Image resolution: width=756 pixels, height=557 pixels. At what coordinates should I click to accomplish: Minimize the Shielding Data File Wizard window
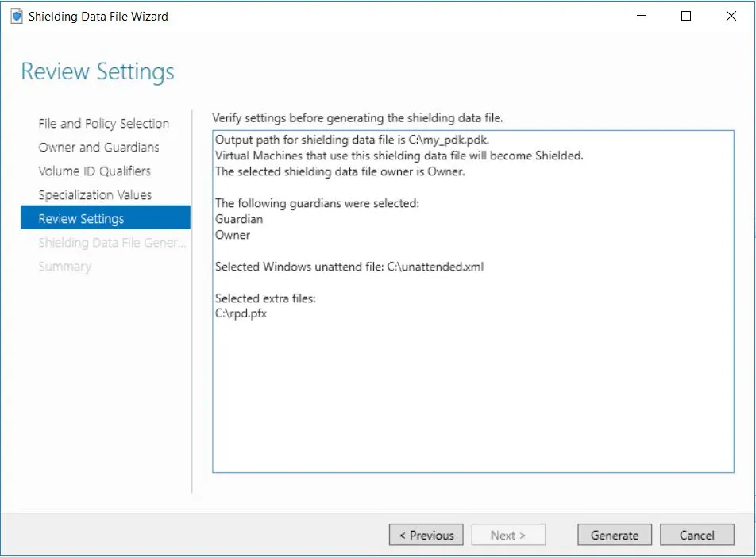(642, 16)
